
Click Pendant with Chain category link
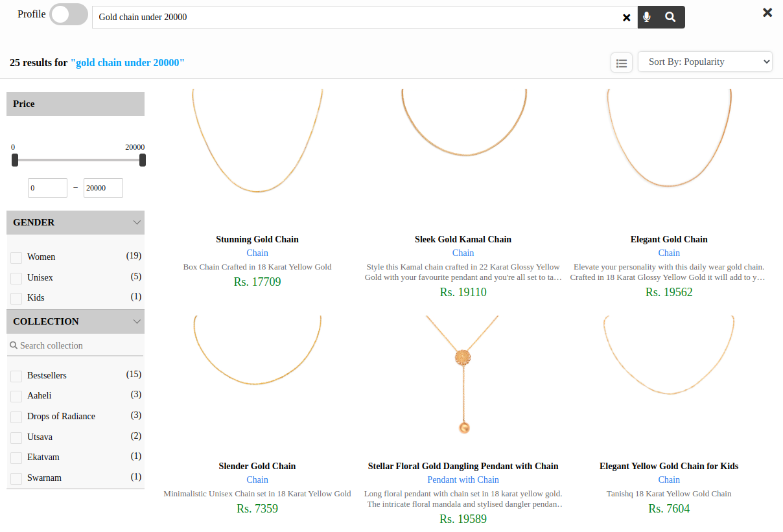pos(463,480)
